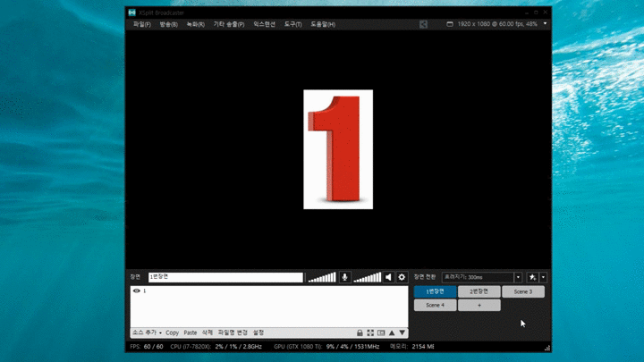This screenshot has height=362, width=644.
Task: Switch to the 2번장면 scene button
Action: click(479, 291)
